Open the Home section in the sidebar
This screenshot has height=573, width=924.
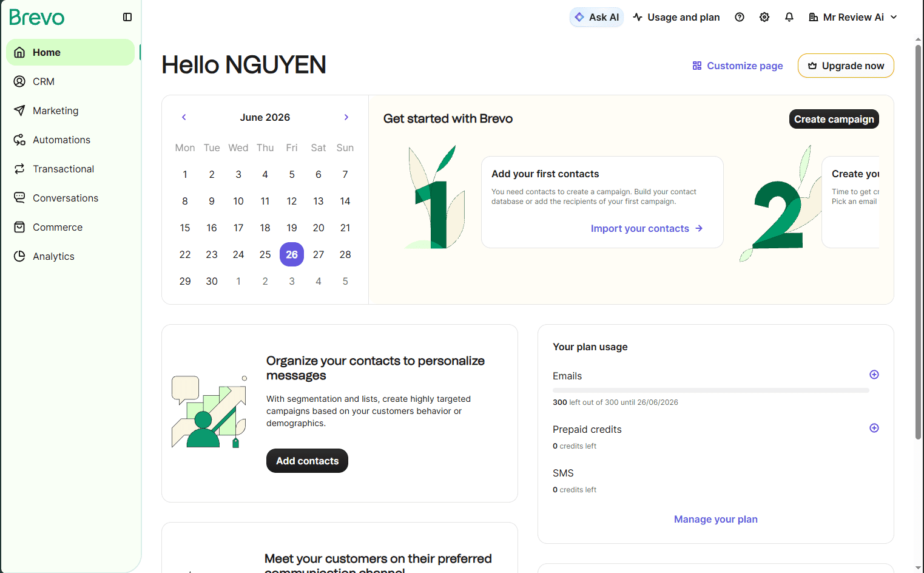tap(70, 52)
